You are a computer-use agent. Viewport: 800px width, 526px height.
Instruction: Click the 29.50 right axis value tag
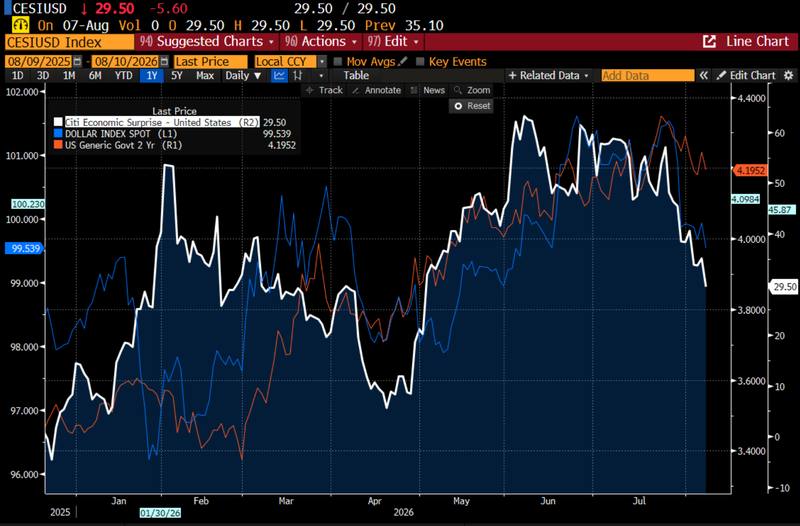coord(784,287)
